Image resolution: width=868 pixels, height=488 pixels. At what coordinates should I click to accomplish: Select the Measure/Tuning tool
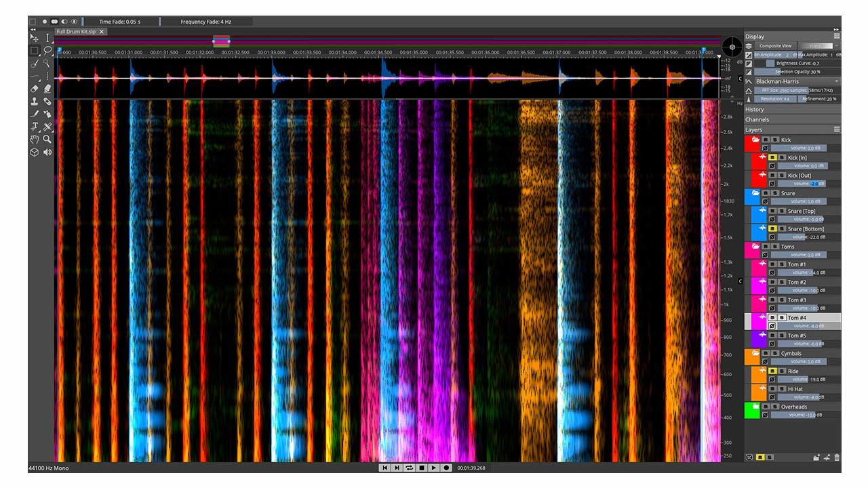tap(47, 127)
